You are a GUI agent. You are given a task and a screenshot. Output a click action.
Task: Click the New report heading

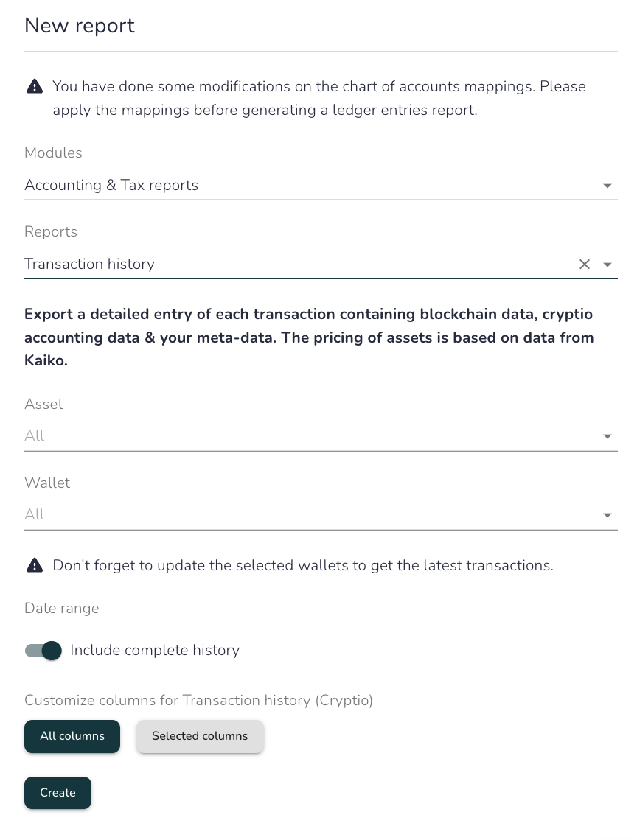pyautogui.click(x=80, y=26)
